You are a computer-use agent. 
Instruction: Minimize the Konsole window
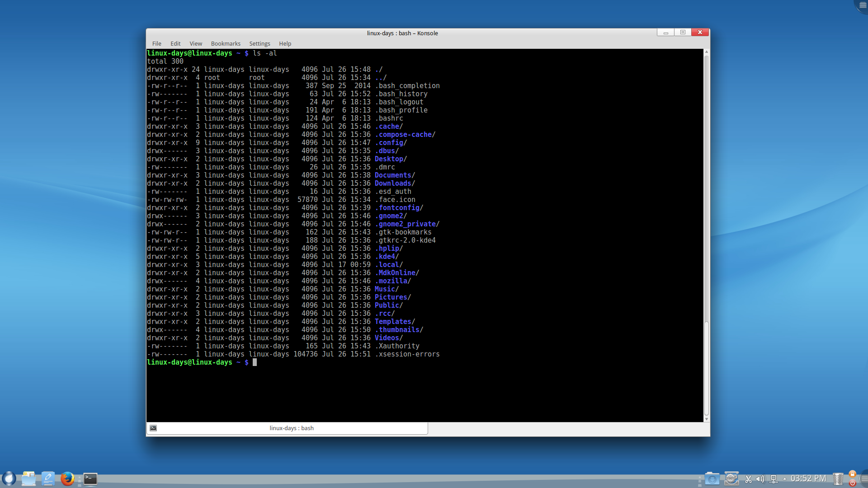pyautogui.click(x=665, y=33)
